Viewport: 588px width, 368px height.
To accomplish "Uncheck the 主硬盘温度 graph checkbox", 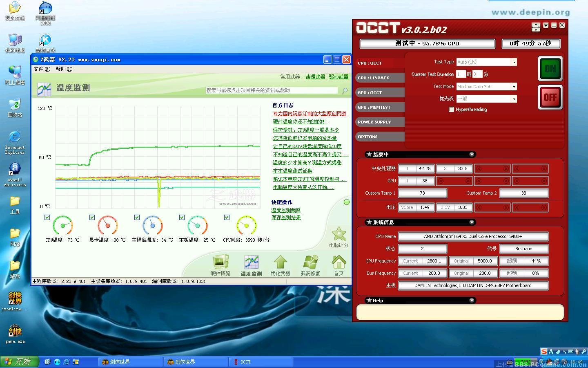I will coord(137,217).
